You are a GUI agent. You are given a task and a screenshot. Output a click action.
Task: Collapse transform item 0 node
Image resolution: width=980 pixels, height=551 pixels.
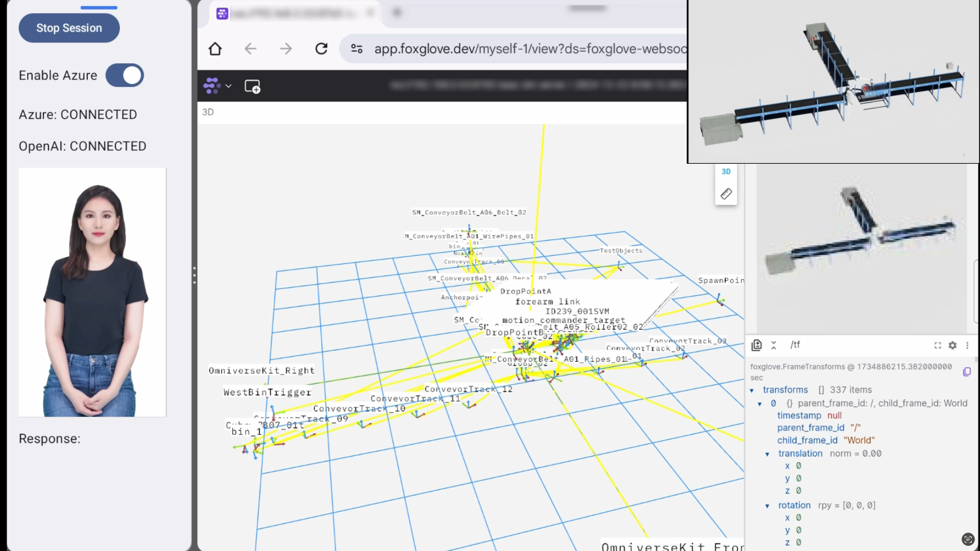[x=760, y=404]
